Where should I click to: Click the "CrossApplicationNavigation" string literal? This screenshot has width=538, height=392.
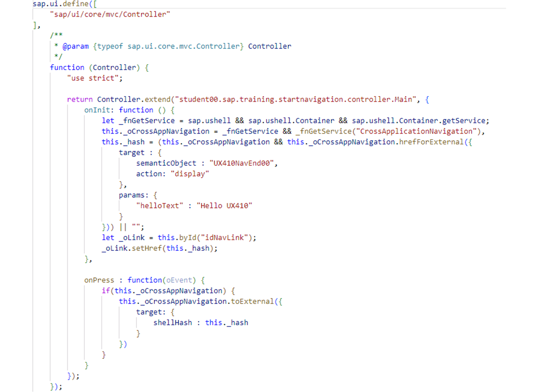(x=416, y=131)
